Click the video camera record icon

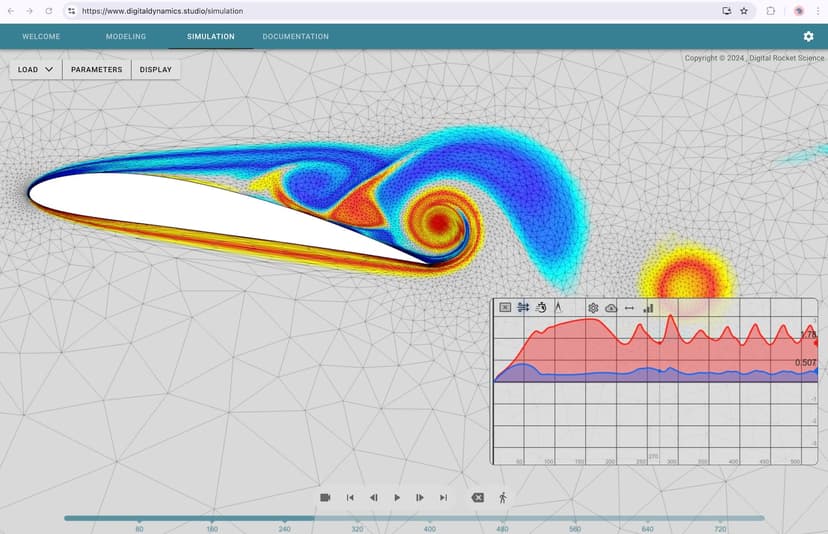coord(325,497)
